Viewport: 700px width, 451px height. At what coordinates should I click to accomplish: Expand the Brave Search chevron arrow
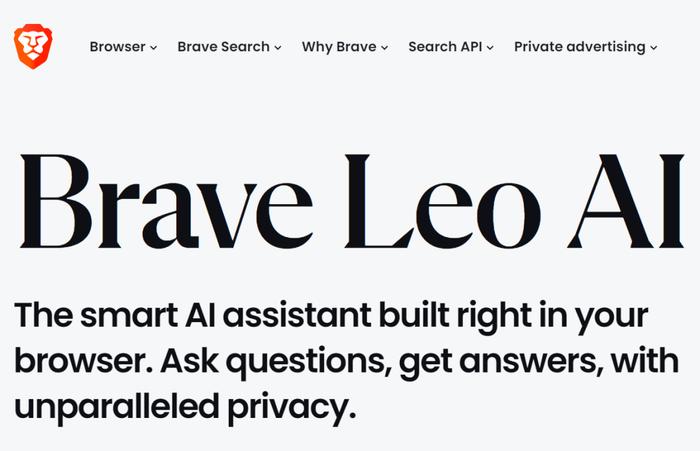278,47
